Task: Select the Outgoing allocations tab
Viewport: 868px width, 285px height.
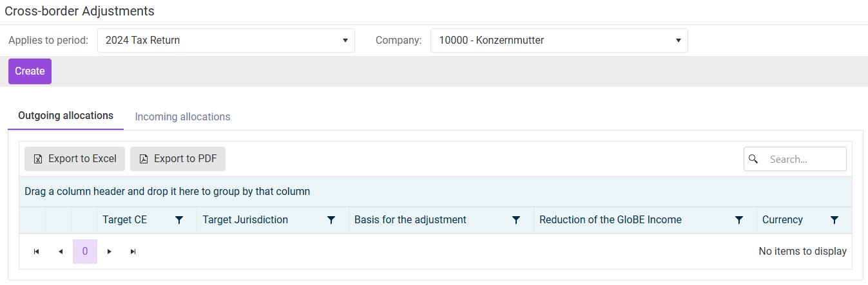Action: [66, 116]
